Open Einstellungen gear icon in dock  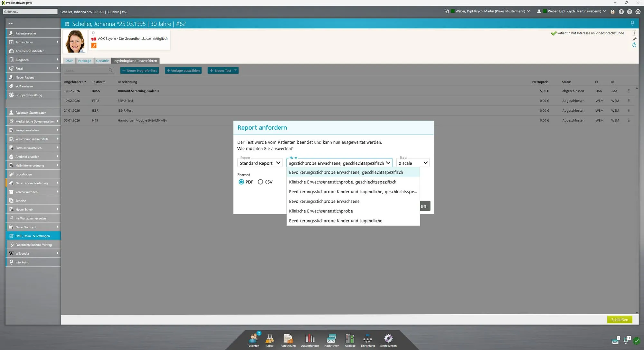[388, 340]
